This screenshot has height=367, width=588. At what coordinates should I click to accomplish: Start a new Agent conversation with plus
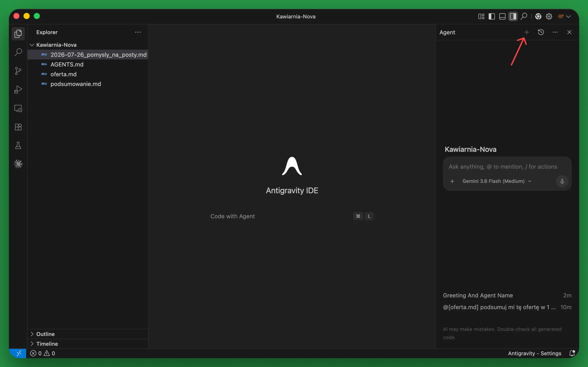(x=527, y=32)
